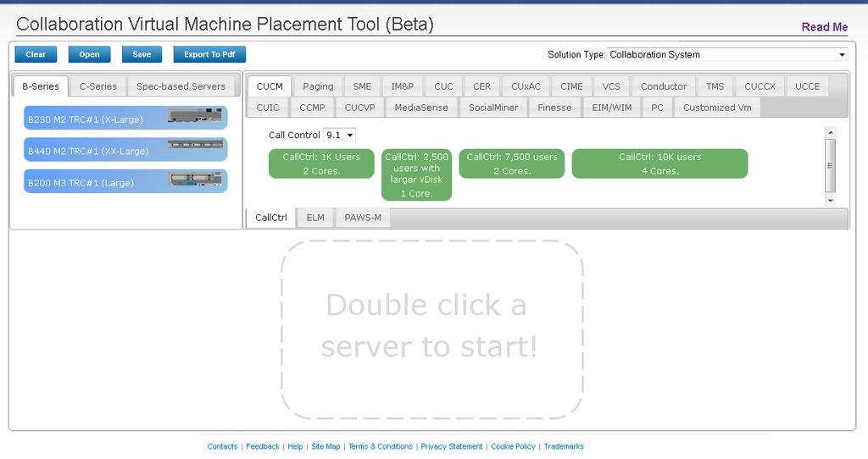Open the Customized Vm tab

pos(717,108)
